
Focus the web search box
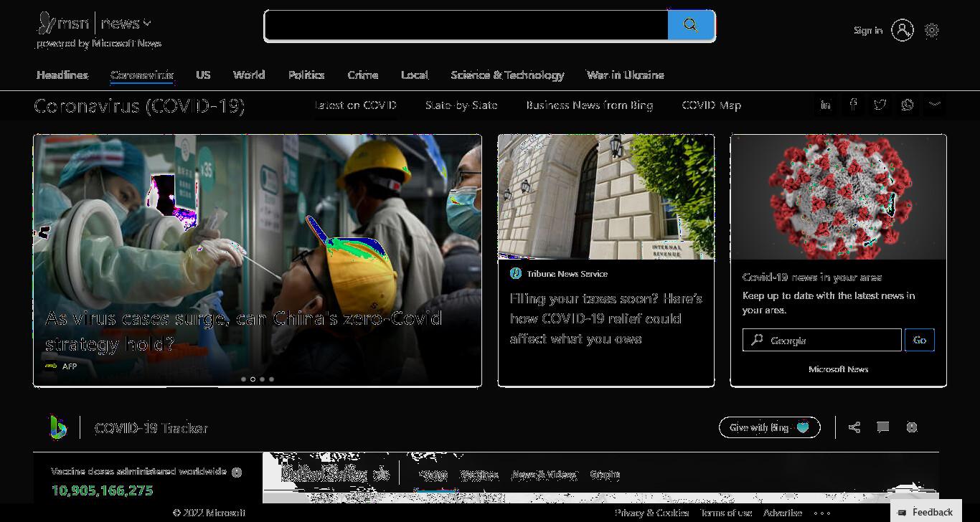pos(466,26)
